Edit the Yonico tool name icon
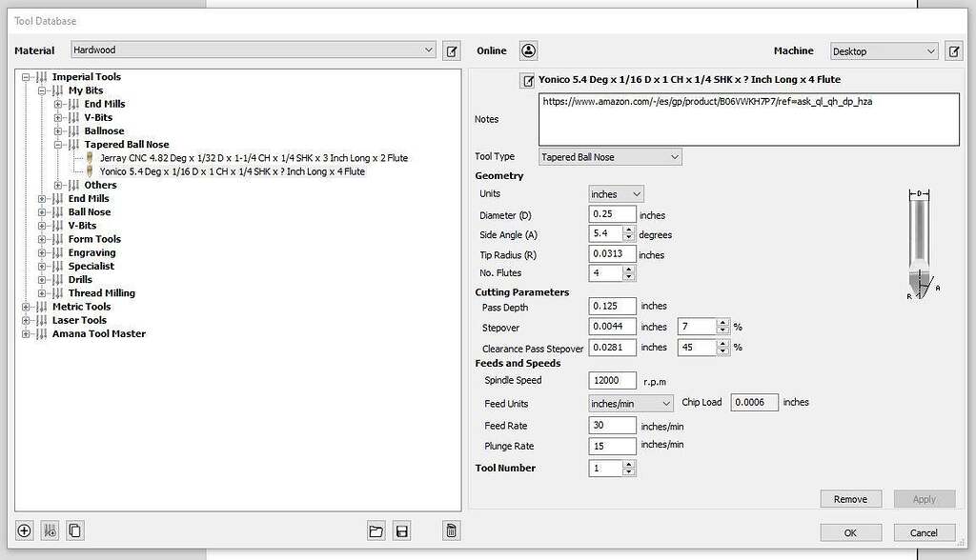976x560 pixels. click(x=528, y=80)
